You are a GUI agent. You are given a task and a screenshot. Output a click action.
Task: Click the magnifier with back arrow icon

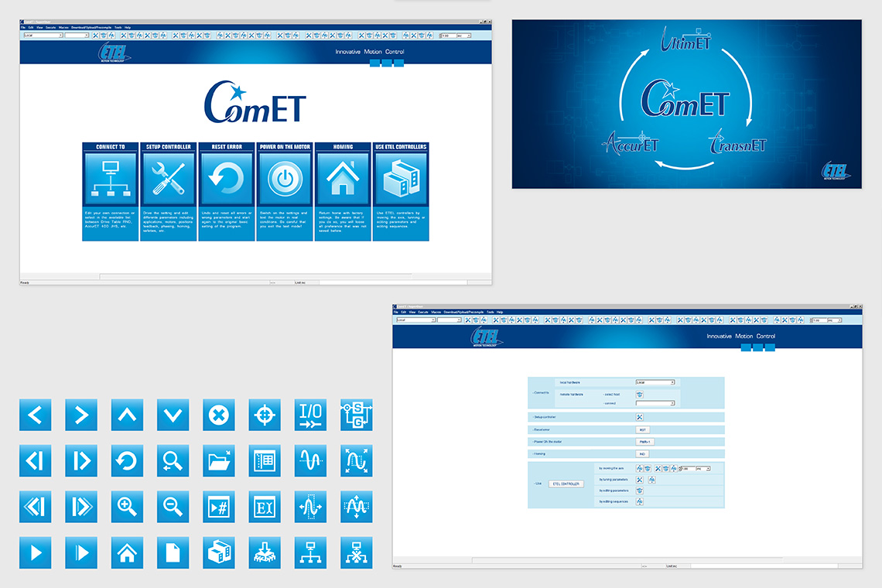pos(173,461)
